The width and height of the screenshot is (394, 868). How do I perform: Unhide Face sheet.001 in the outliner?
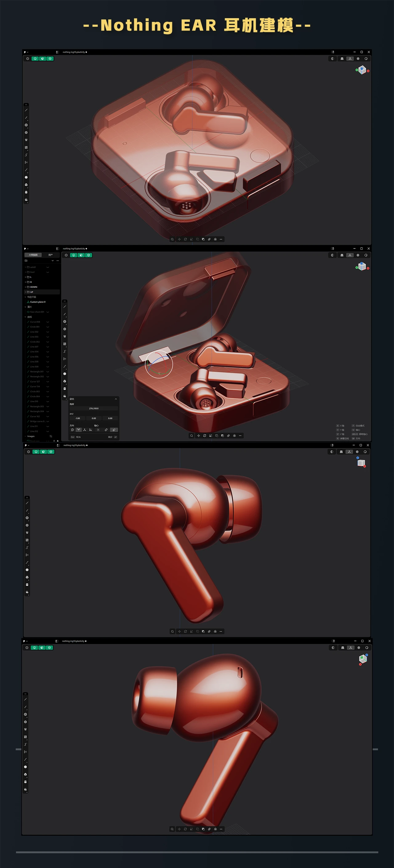(x=48, y=312)
